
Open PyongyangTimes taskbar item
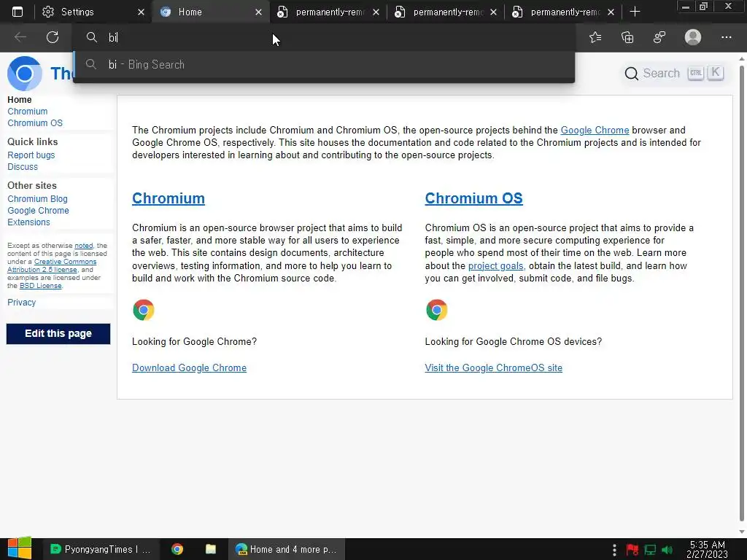pyautogui.click(x=100, y=550)
